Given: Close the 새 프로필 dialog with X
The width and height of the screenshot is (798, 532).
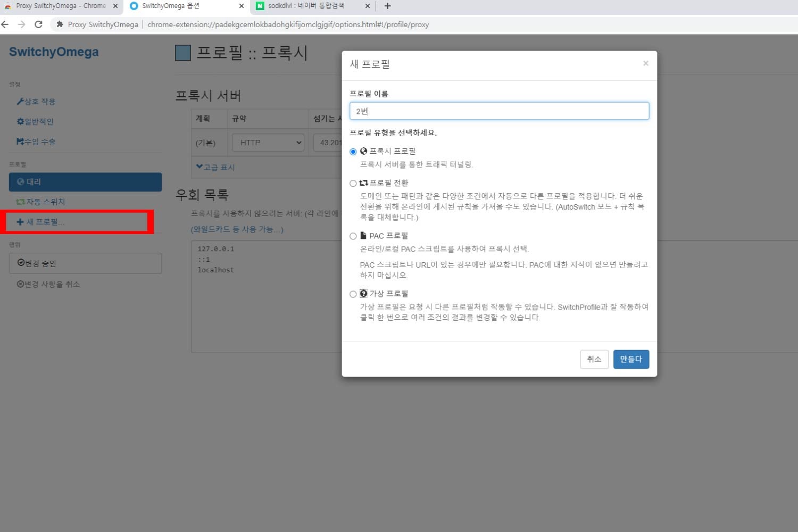Looking at the screenshot, I should [645, 63].
